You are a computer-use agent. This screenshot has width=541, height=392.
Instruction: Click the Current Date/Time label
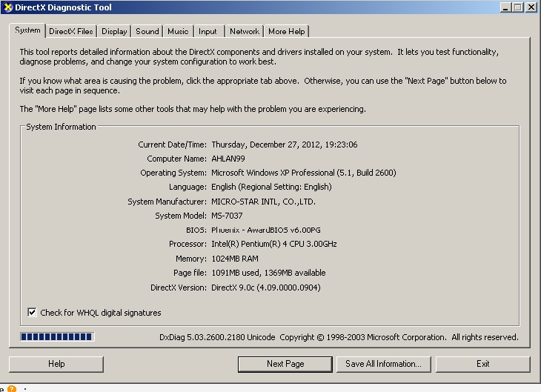(172, 144)
